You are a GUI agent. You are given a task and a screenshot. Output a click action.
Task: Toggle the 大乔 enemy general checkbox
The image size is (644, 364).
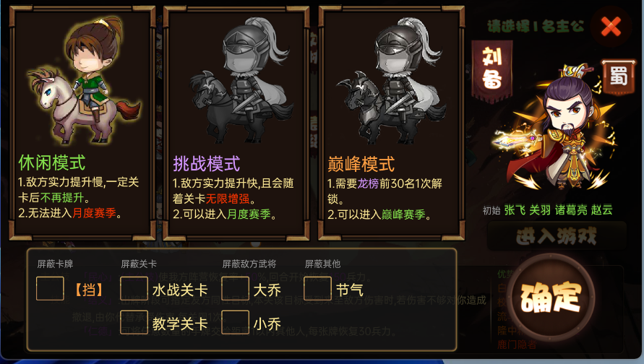pyautogui.click(x=236, y=288)
